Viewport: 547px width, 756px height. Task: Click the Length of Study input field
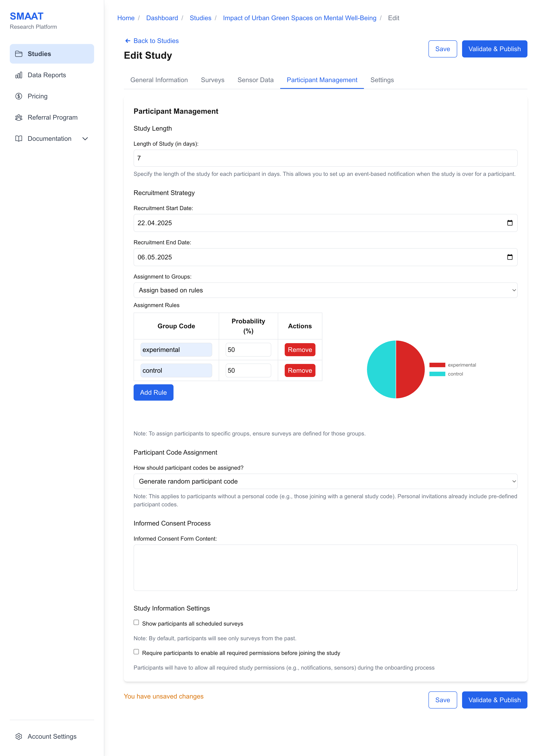coord(325,158)
